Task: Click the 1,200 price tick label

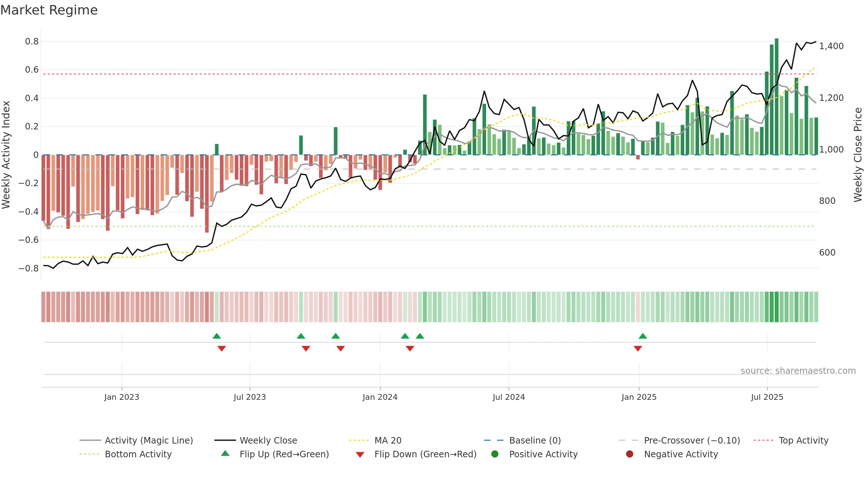Action: (x=831, y=98)
